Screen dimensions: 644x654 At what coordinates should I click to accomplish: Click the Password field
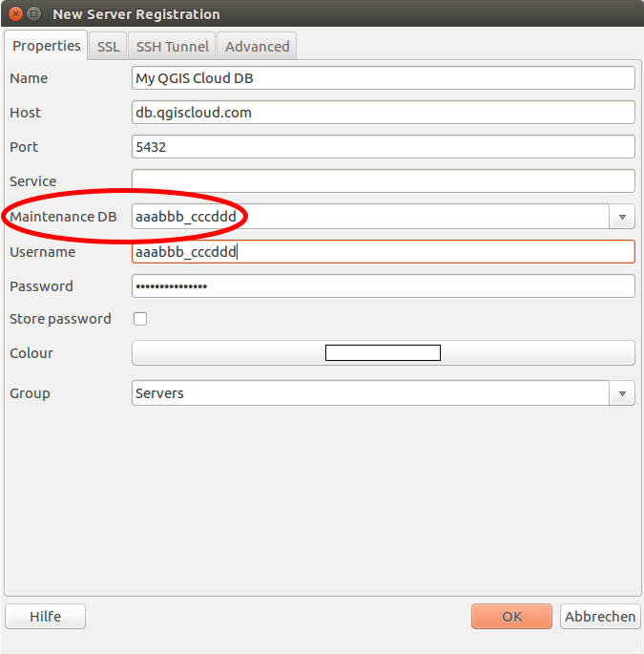tap(383, 286)
